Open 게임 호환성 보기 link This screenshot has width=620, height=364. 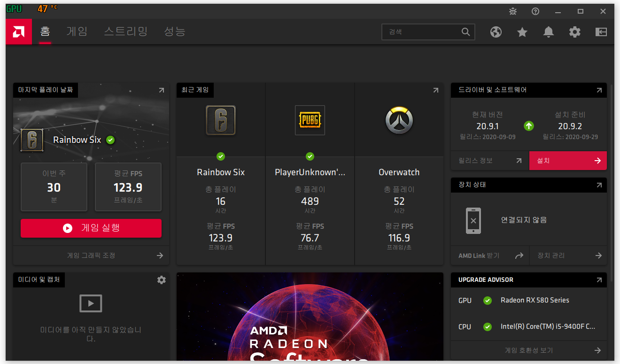pos(529,350)
